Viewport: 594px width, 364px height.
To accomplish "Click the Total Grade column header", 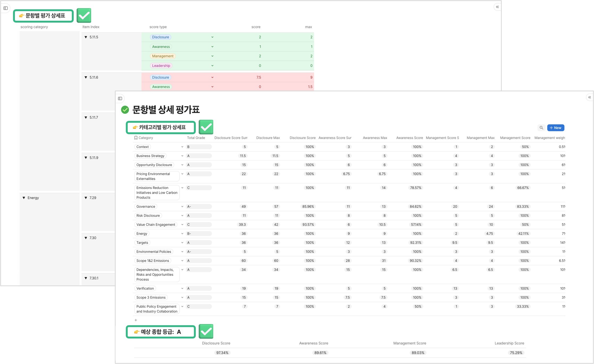I will 196,138.
